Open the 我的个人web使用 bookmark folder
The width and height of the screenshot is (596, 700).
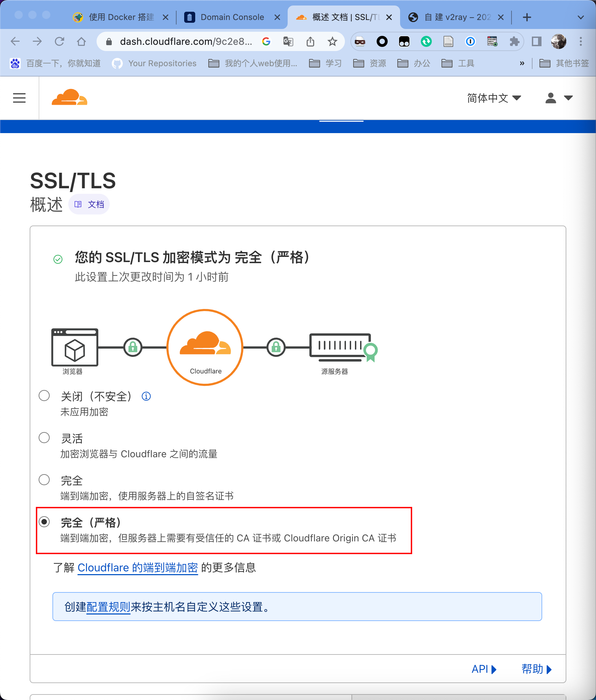tap(253, 63)
